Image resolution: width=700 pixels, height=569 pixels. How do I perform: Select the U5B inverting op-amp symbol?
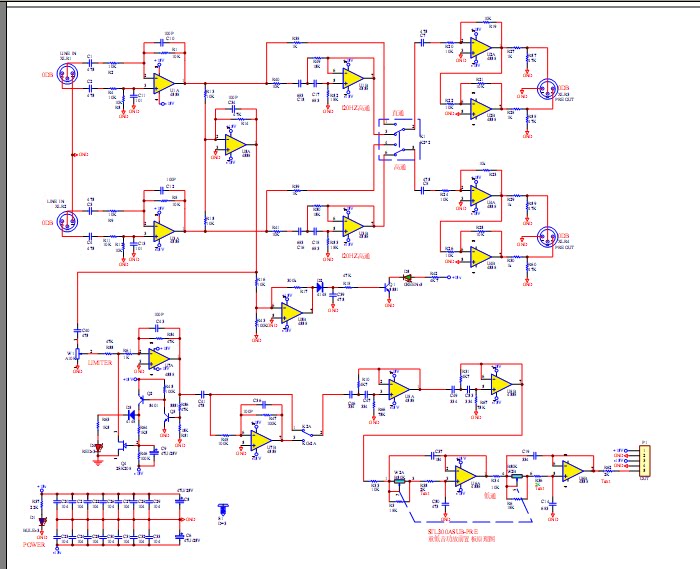coord(481,109)
